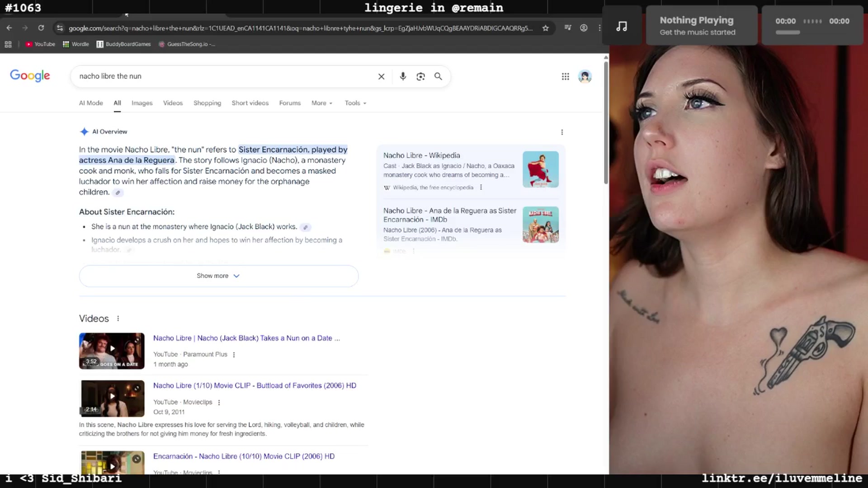Reload the page with the refresh icon
Screen dimensions: 868x488
[41, 28]
